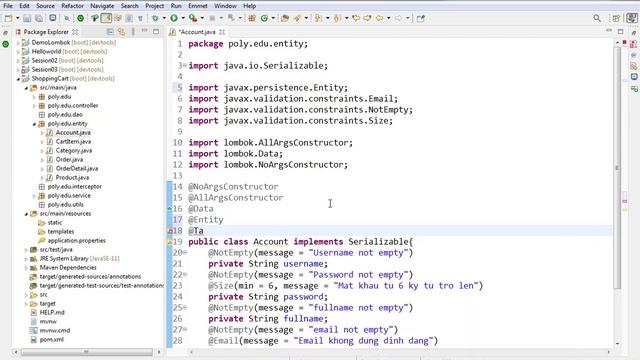
Task: Select the Package Explorer view tab
Action: pyautogui.click(x=46, y=32)
